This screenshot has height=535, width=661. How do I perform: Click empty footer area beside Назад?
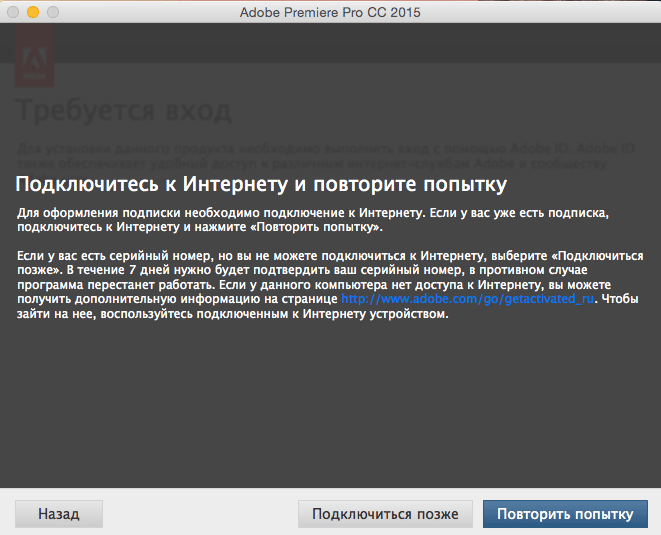coord(200,514)
